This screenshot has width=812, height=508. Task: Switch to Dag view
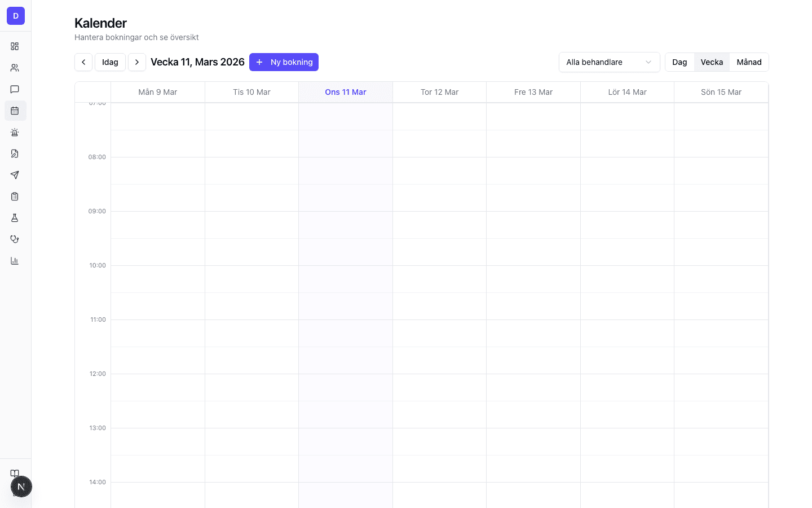pyautogui.click(x=679, y=62)
